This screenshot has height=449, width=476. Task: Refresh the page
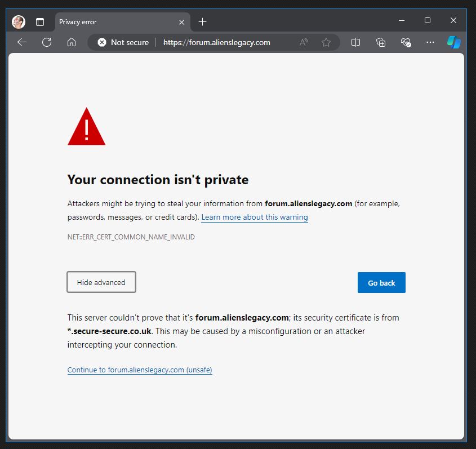(47, 42)
